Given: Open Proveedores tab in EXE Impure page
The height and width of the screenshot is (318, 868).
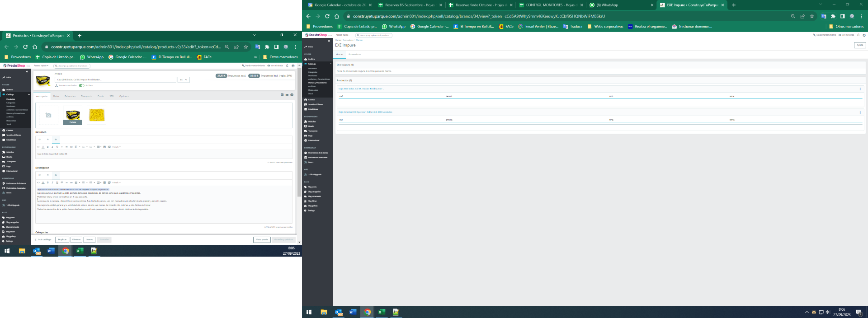Looking at the screenshot, I should pos(355,54).
